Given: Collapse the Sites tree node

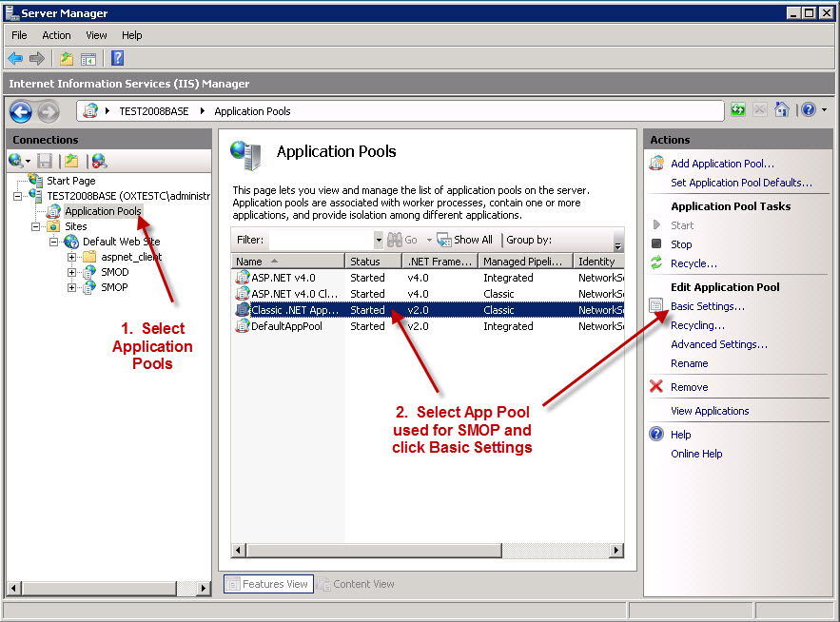Looking at the screenshot, I should (x=35, y=226).
